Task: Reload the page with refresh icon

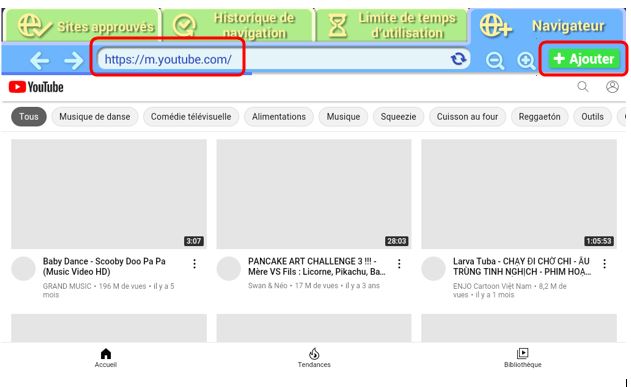Action: pos(458,59)
